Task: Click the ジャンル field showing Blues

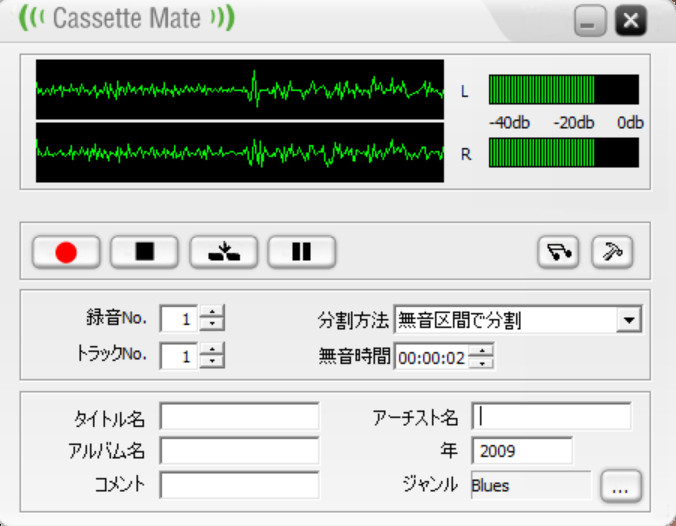Action: 531,485
